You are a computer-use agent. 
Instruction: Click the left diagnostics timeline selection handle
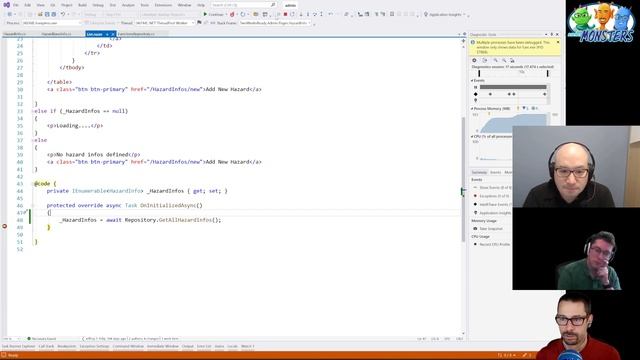479,73
